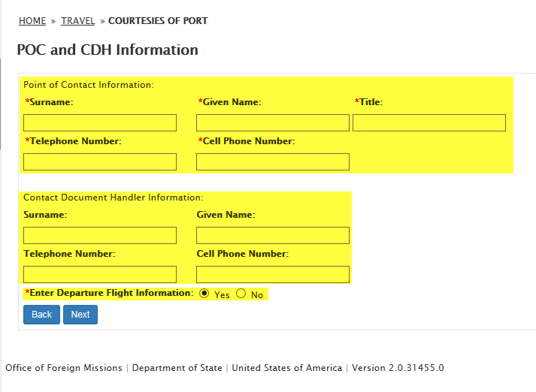Click the Yes radio label text
This screenshot has width=536, height=392.
[x=222, y=295]
